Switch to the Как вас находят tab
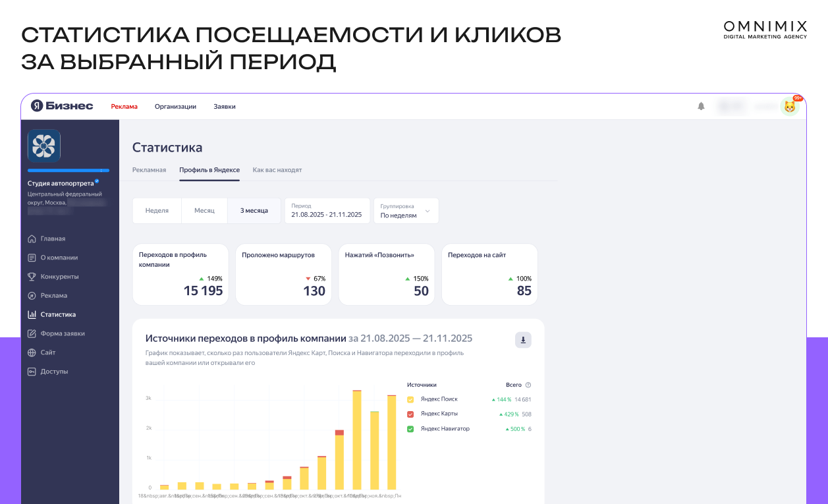This screenshot has height=504, width=828. point(277,170)
